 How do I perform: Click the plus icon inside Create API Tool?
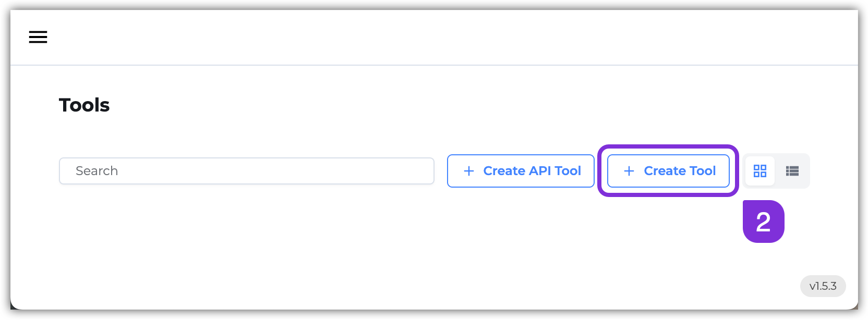click(468, 171)
